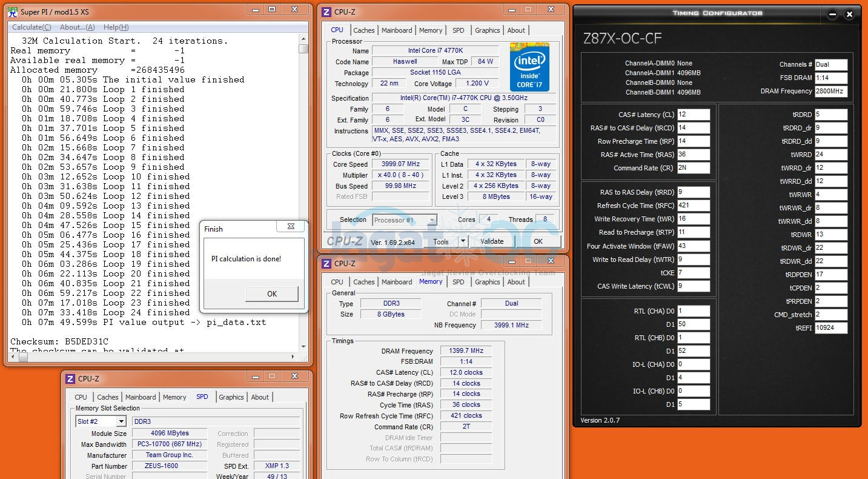Click the Validate button in CPU-Z

[492, 241]
